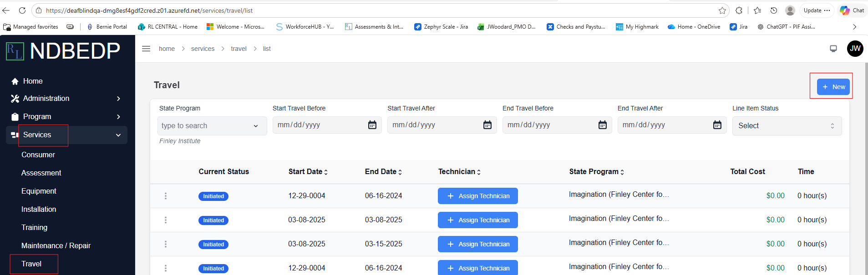Assign Technician for 03-08-2025 to 03-08-2025 trip
The width and height of the screenshot is (868, 275).
(x=478, y=220)
